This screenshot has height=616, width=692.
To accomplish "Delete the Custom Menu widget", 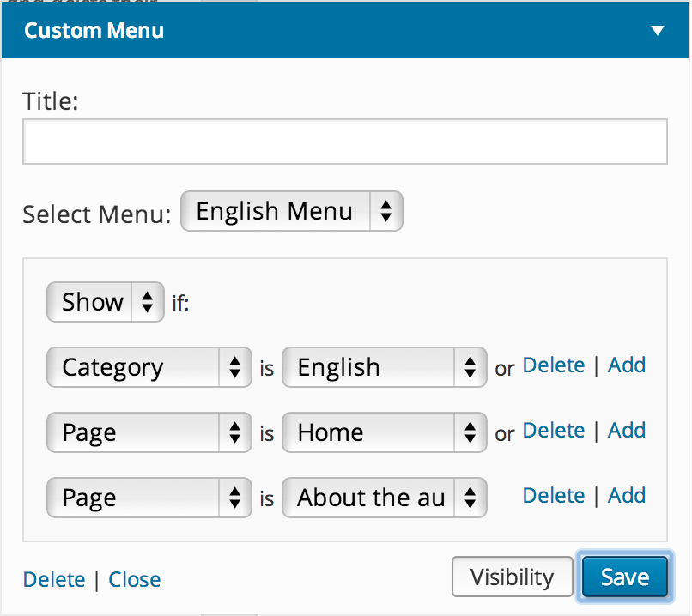I will [x=54, y=580].
